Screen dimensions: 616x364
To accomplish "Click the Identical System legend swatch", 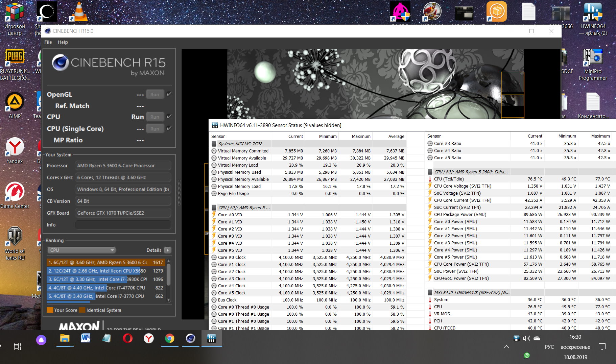I will click(82, 310).
